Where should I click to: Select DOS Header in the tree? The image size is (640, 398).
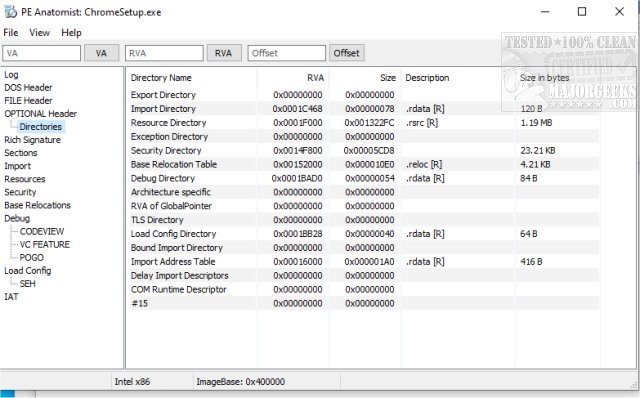point(28,88)
